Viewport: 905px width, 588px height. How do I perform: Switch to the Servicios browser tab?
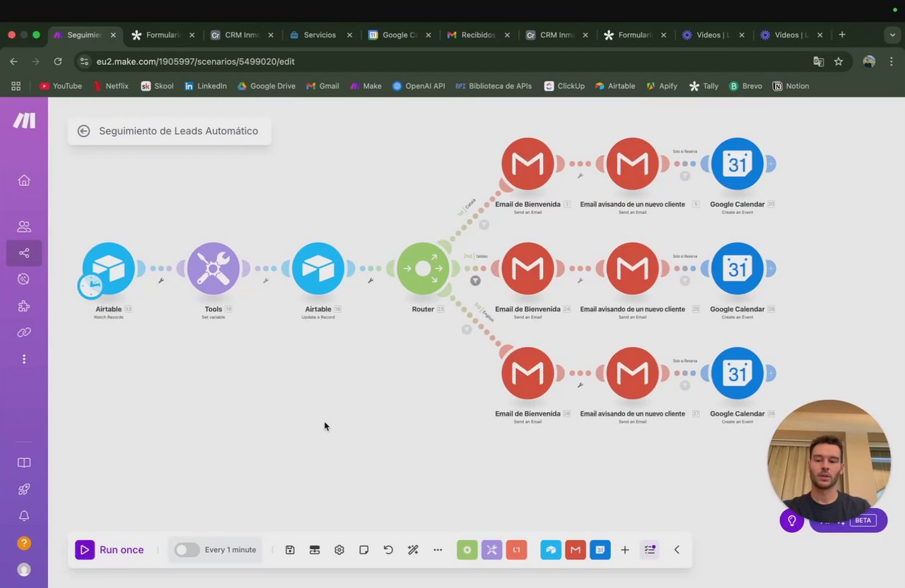[320, 35]
